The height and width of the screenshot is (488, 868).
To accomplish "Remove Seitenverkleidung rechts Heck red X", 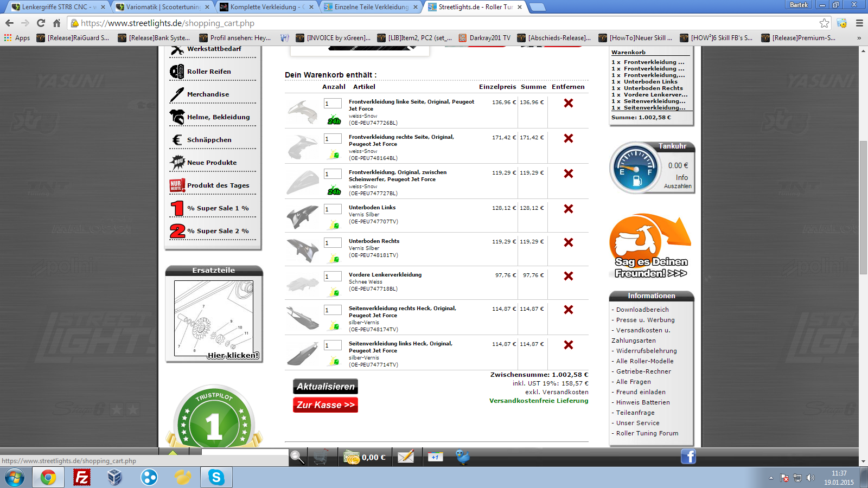I will (569, 310).
